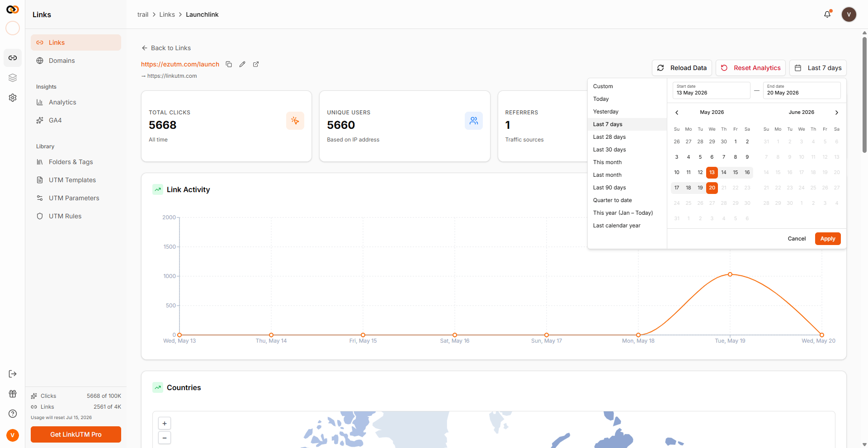Open settings gear in left rail

(13, 98)
